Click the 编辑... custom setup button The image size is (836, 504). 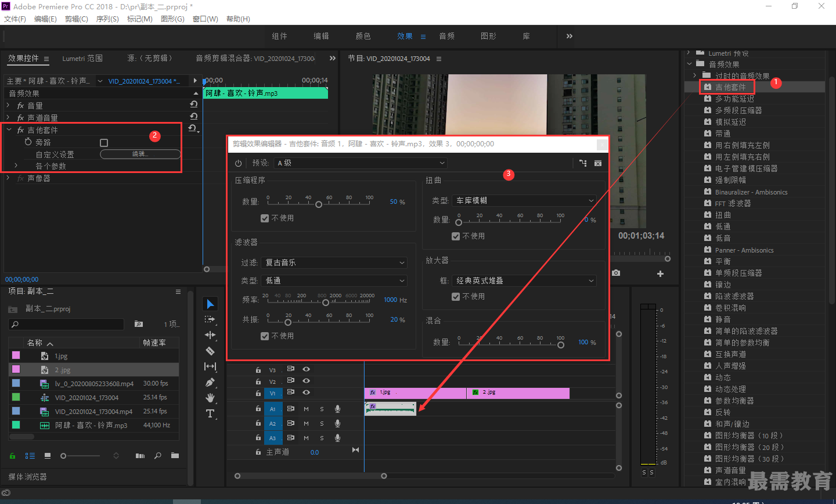140,154
